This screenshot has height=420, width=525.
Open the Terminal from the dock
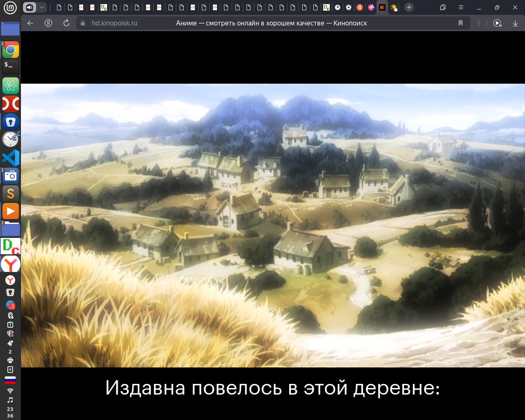11,67
